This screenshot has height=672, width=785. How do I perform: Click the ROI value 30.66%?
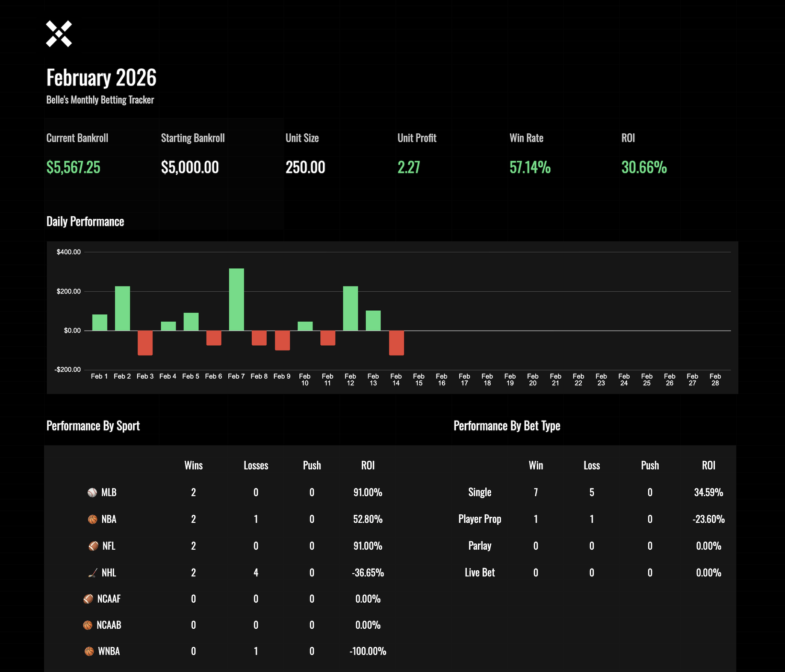(644, 167)
